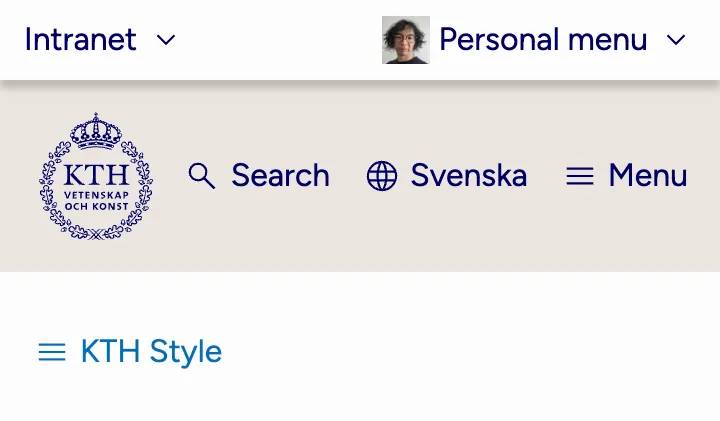Click the hamburger icon beside KTH Style
This screenshot has width=720, height=421.
pos(52,352)
